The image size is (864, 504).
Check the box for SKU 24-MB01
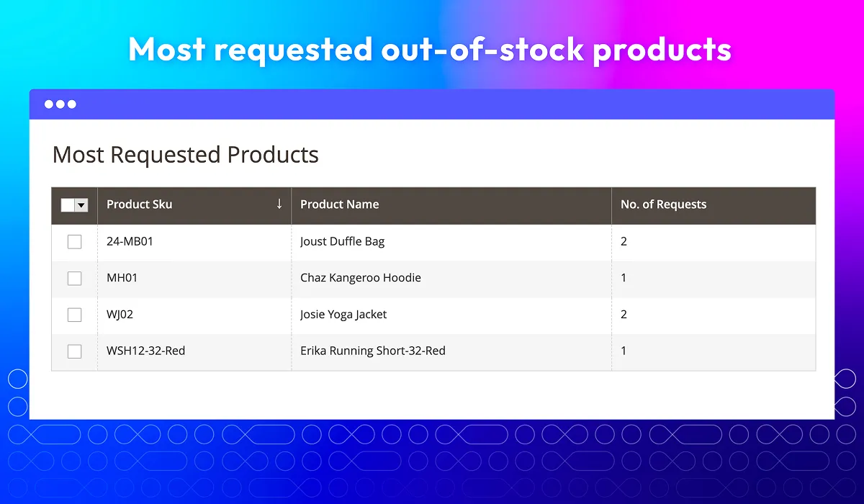pos(74,242)
